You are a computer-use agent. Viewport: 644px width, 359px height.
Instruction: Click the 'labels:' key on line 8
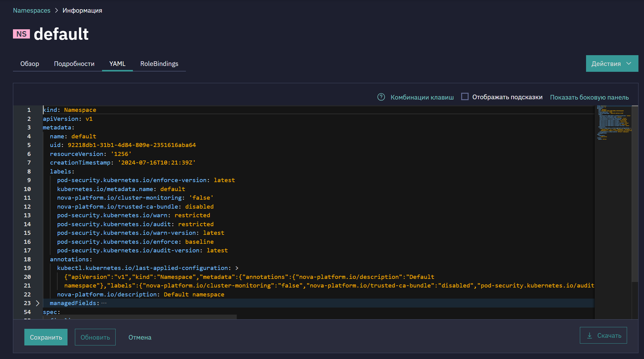pos(62,171)
